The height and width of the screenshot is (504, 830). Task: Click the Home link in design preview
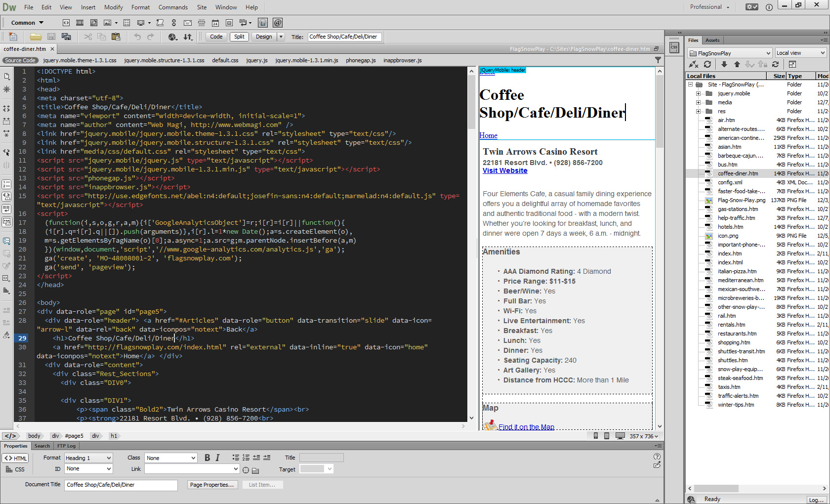pos(488,135)
